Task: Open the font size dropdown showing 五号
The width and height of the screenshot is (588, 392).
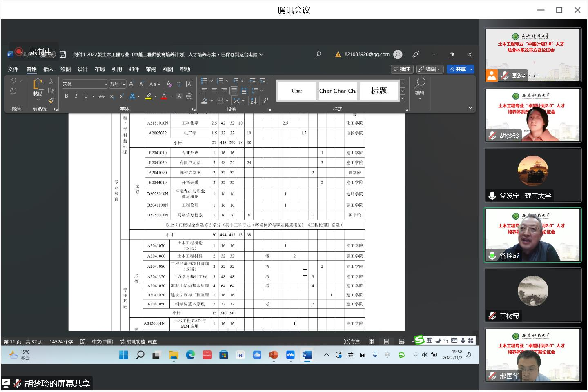Action: pyautogui.click(x=117, y=84)
